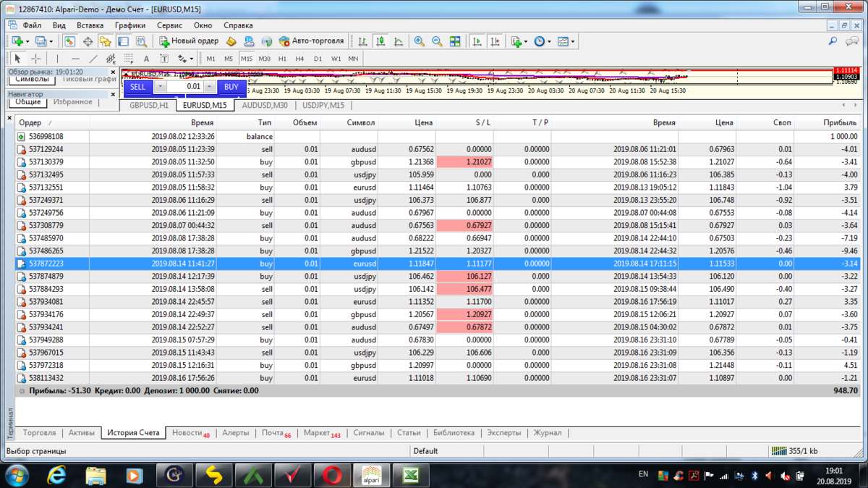Select the text label tool
This screenshot has width=868, height=488.
coord(164,59)
